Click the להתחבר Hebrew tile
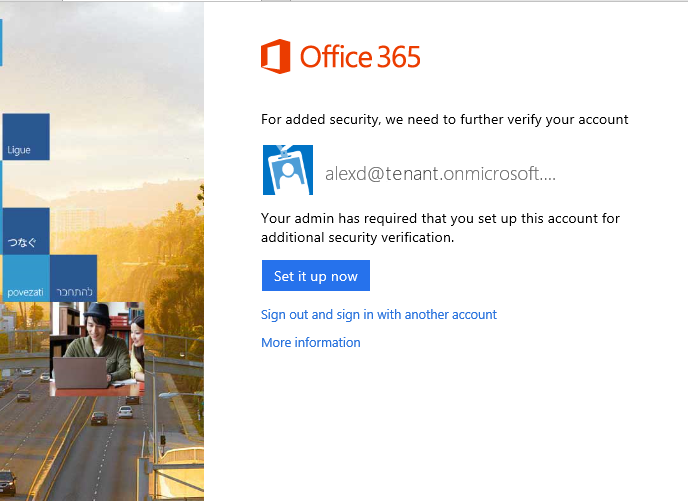The image size is (688, 501). pyautogui.click(x=73, y=279)
